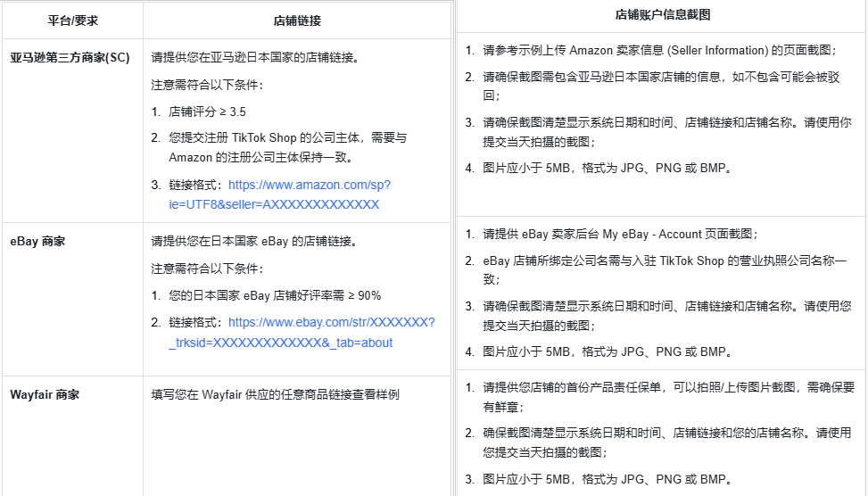Viewport: 868px width, 496px height.
Task: Click the My eBay - Account screenshot instruction
Action: tap(621, 234)
